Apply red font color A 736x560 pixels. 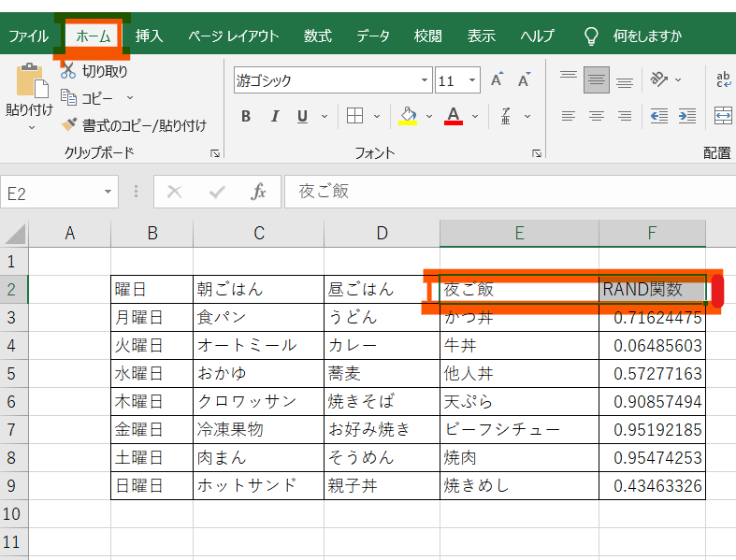(454, 116)
